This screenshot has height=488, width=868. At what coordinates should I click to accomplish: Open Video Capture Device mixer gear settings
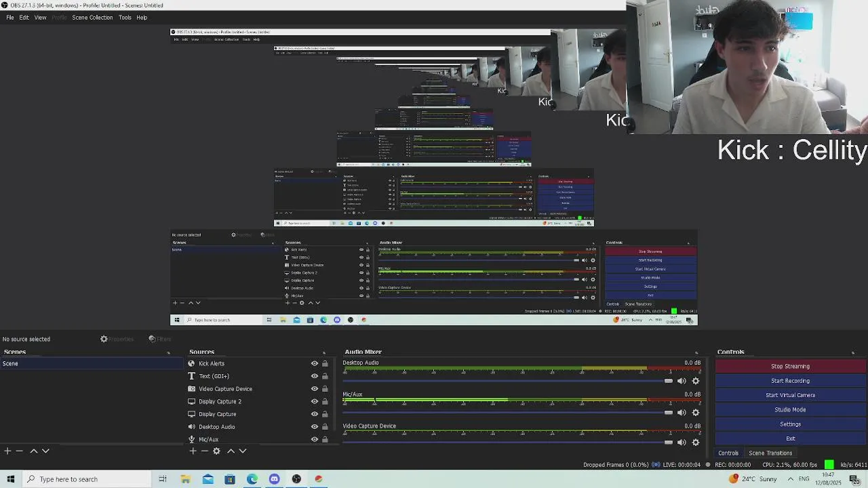coord(696,442)
